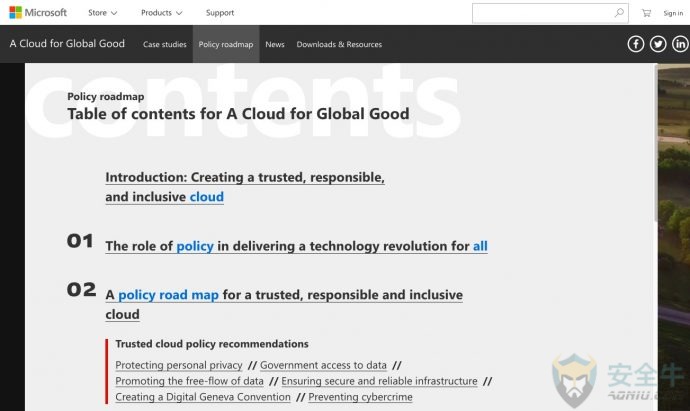Click the Microsoft logo
Viewport: 690px width, 411px height.
coord(38,12)
